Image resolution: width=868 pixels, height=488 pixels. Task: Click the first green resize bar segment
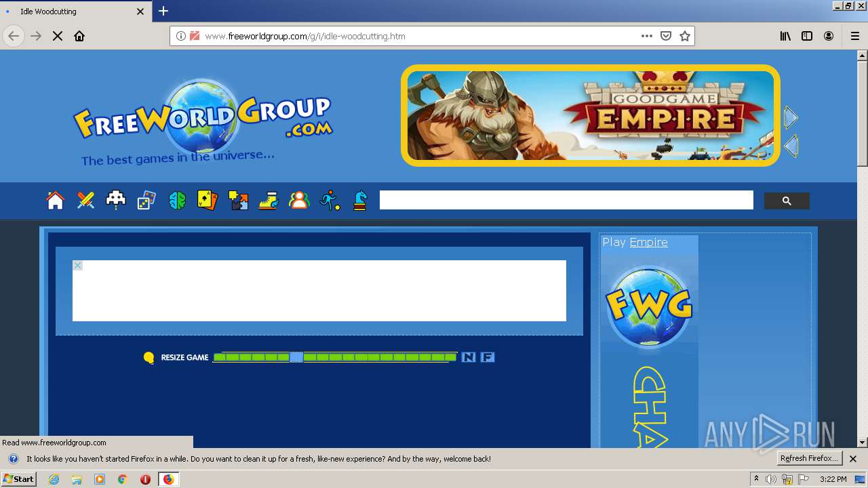(219, 357)
